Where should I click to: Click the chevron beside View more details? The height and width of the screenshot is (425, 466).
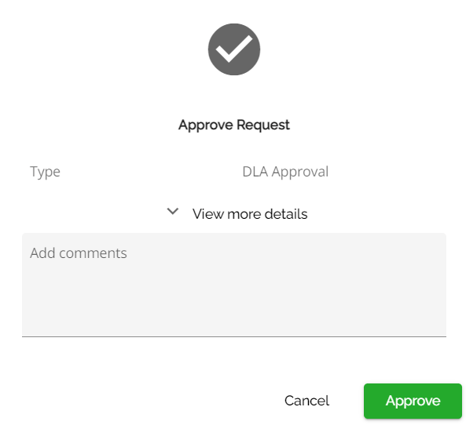173,211
